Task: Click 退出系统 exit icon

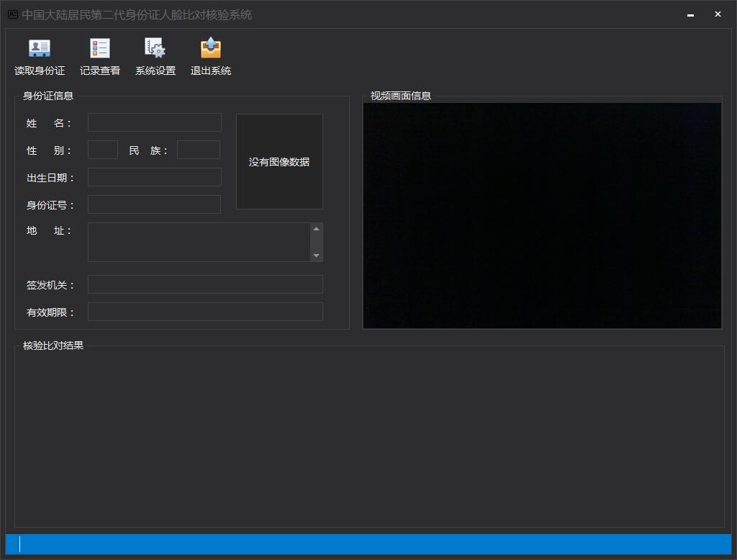Action: point(211,48)
